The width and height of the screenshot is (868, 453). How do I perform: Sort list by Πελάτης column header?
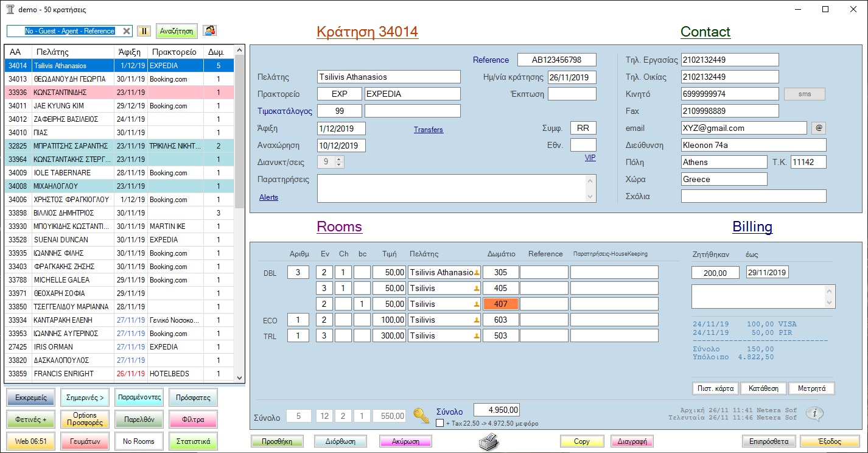tap(72, 52)
